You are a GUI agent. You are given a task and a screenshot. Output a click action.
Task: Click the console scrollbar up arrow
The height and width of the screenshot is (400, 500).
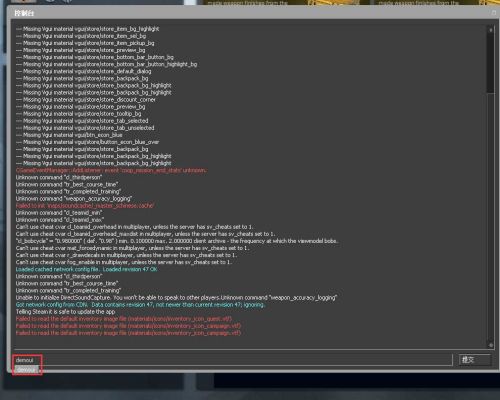click(490, 29)
